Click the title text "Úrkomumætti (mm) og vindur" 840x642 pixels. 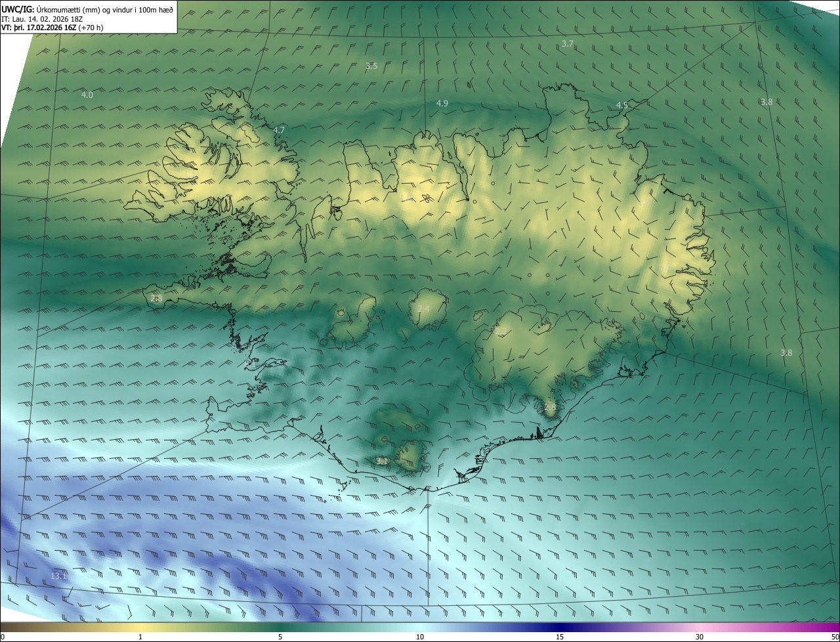coord(85,9)
